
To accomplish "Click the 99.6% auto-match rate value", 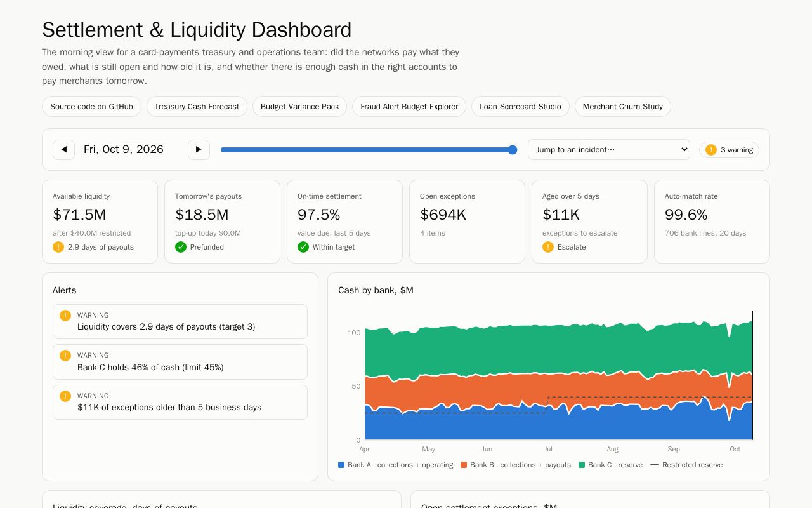I will tap(686, 215).
